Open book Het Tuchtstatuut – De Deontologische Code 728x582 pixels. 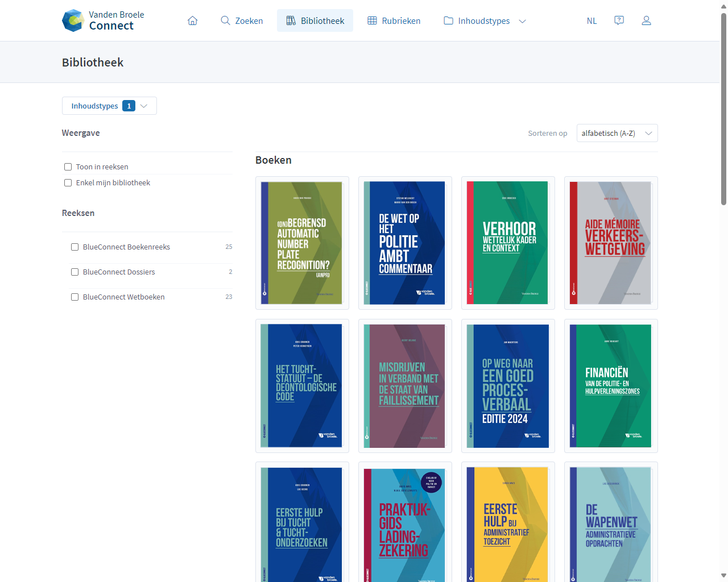302,386
